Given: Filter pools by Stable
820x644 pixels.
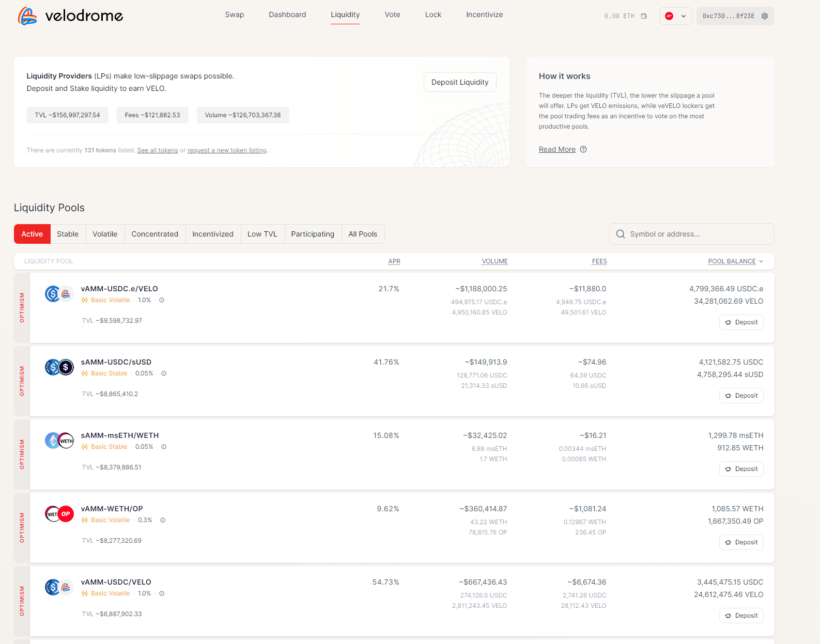Looking at the screenshot, I should coord(68,234).
